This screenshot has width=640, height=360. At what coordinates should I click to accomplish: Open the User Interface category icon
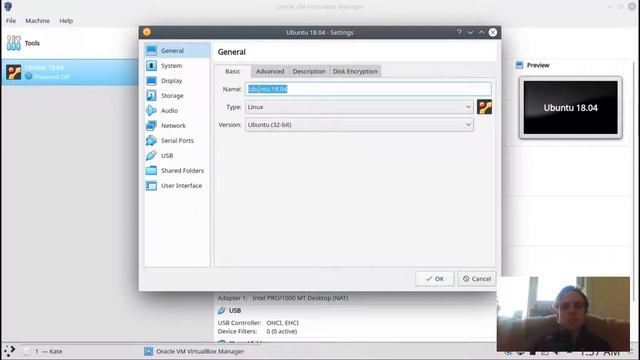[x=151, y=186]
